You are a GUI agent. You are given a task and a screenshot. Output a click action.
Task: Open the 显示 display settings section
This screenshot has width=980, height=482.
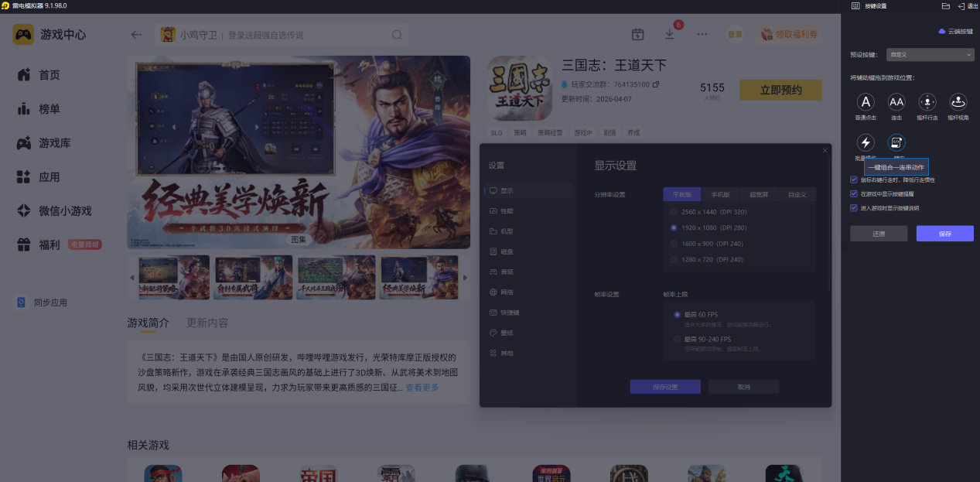pyautogui.click(x=528, y=190)
